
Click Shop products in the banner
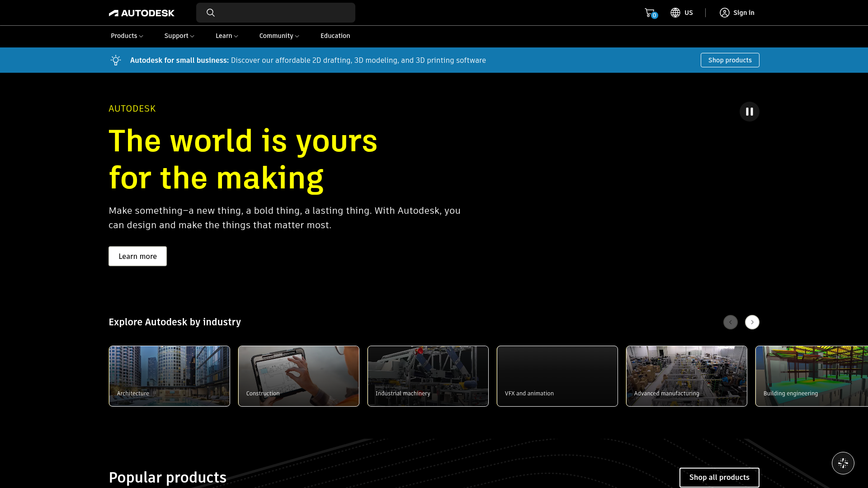(x=730, y=60)
